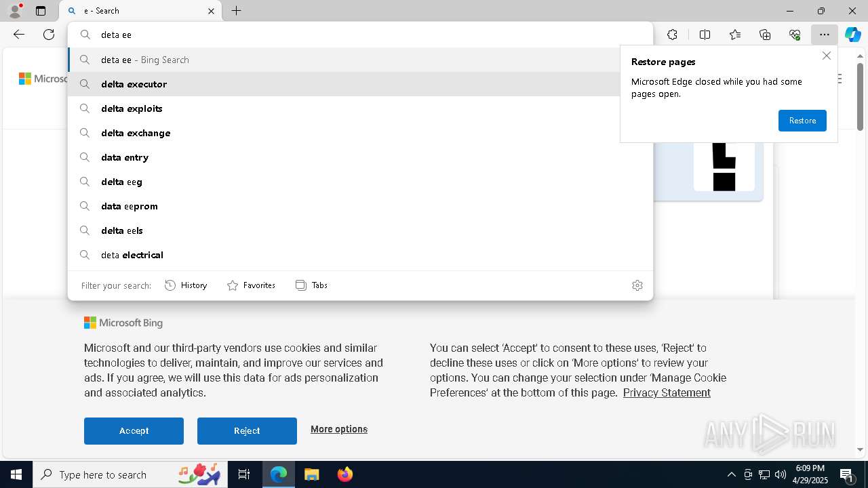Open Microsoft Edge from taskbar

click(279, 474)
